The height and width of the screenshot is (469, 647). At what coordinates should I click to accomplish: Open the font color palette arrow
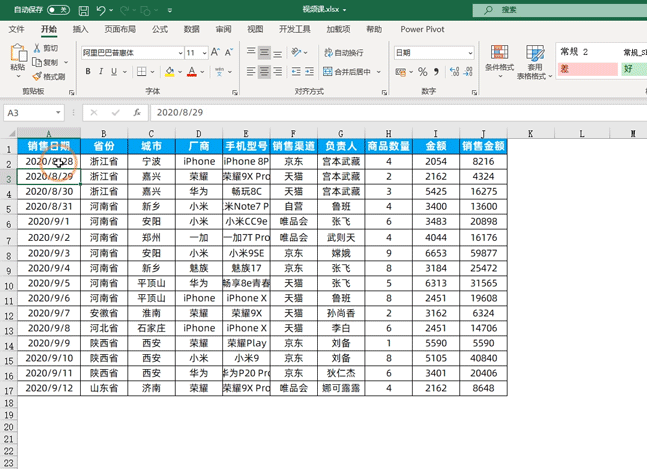click(x=202, y=72)
